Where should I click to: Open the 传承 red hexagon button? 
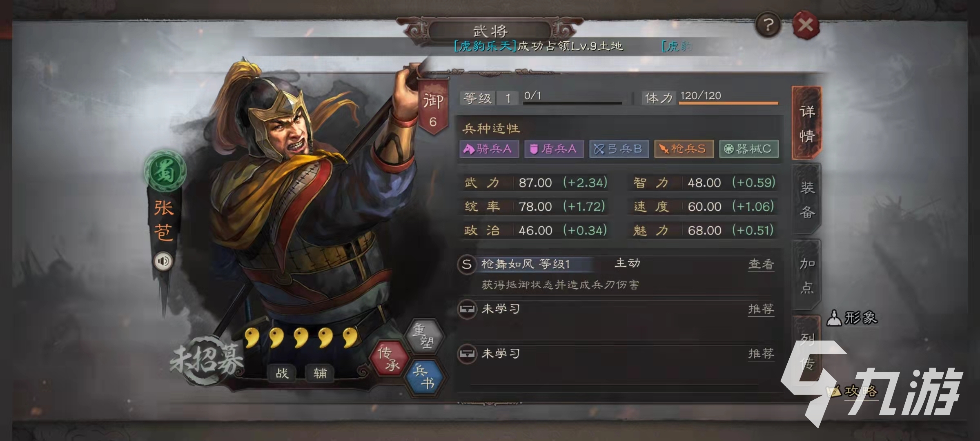388,358
